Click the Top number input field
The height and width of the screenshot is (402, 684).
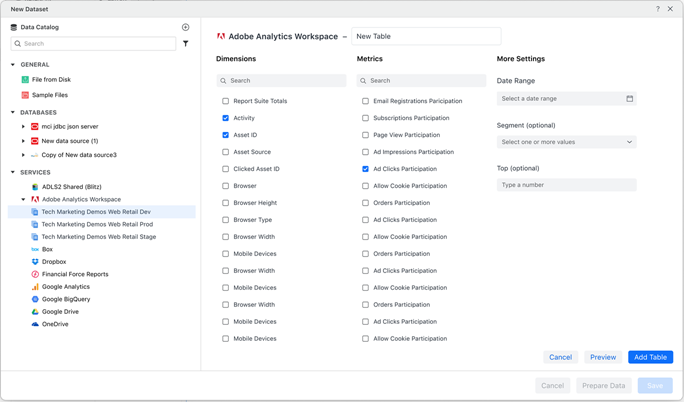click(566, 185)
